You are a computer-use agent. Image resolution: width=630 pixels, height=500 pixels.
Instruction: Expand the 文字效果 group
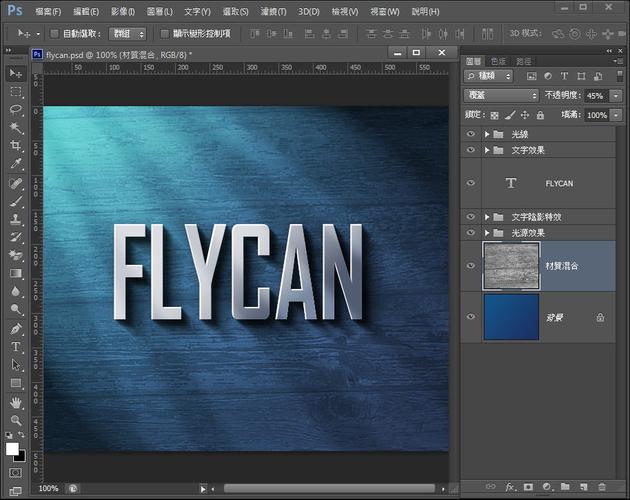click(487, 150)
